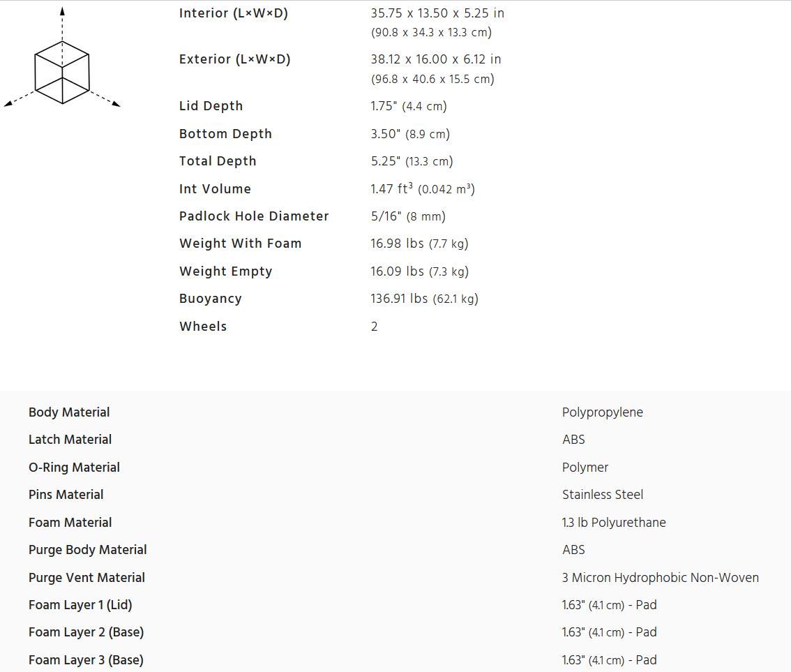791x672 pixels.
Task: Click the Lid Depth row label
Action: (211, 106)
